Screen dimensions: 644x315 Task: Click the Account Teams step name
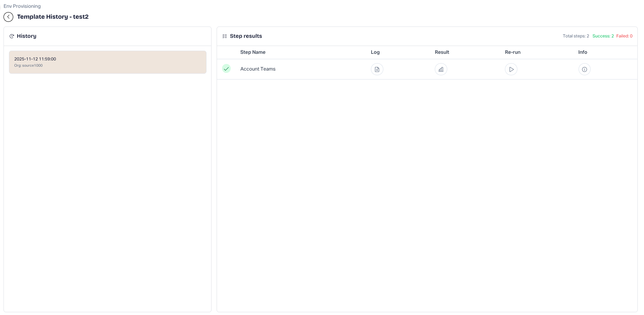[x=258, y=69]
